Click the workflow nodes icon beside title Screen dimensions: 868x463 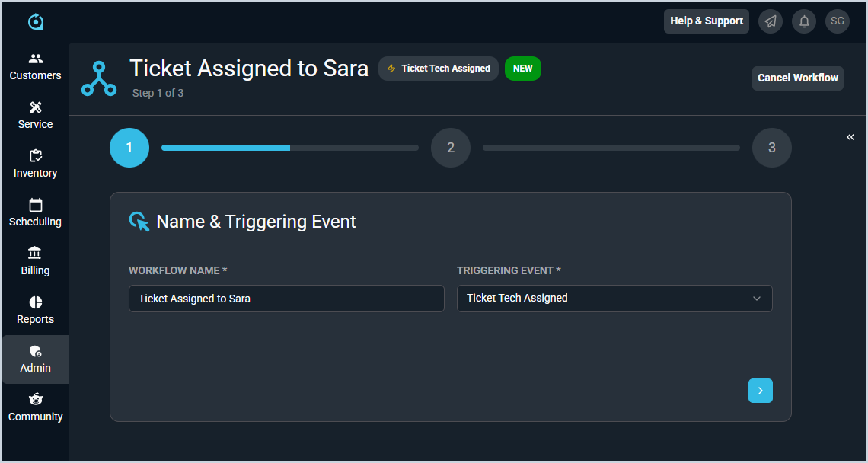coord(99,78)
